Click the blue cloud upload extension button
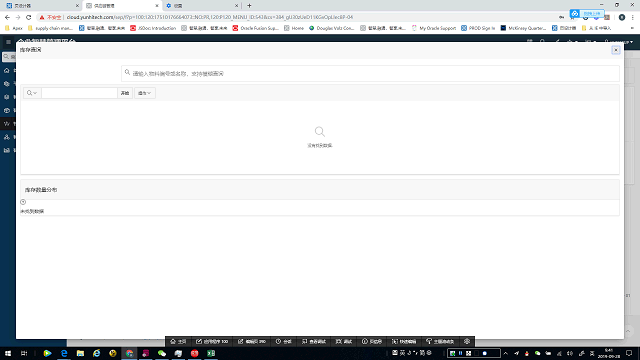The width and height of the screenshot is (640, 360). (587, 13)
